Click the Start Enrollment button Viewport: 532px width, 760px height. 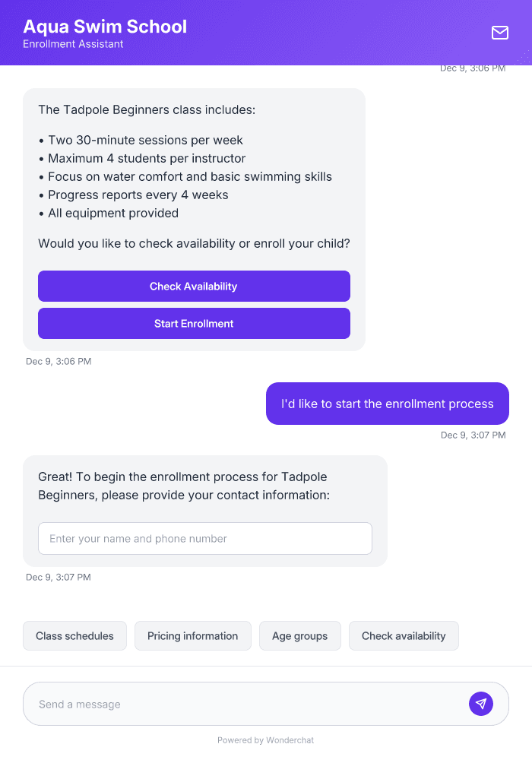194,323
